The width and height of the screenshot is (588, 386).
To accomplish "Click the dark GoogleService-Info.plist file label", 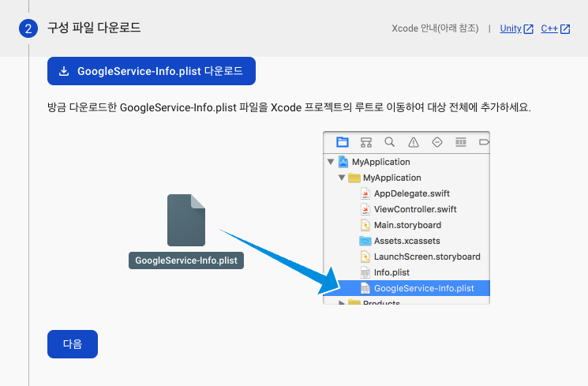I will [x=186, y=260].
